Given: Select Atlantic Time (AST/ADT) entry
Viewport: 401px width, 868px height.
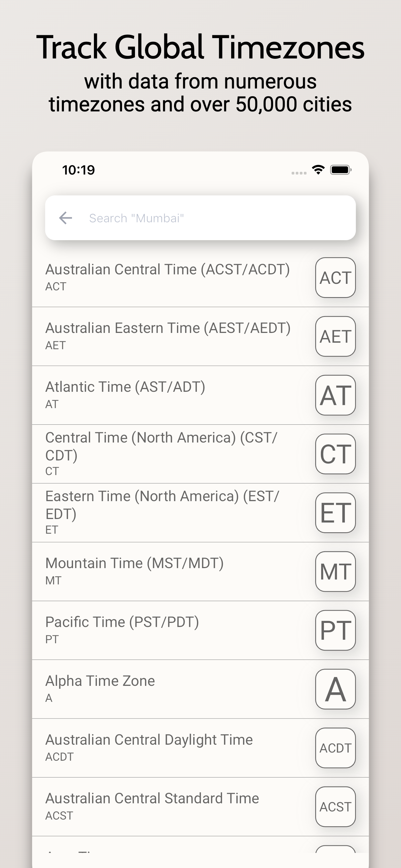Looking at the screenshot, I should (200, 395).
